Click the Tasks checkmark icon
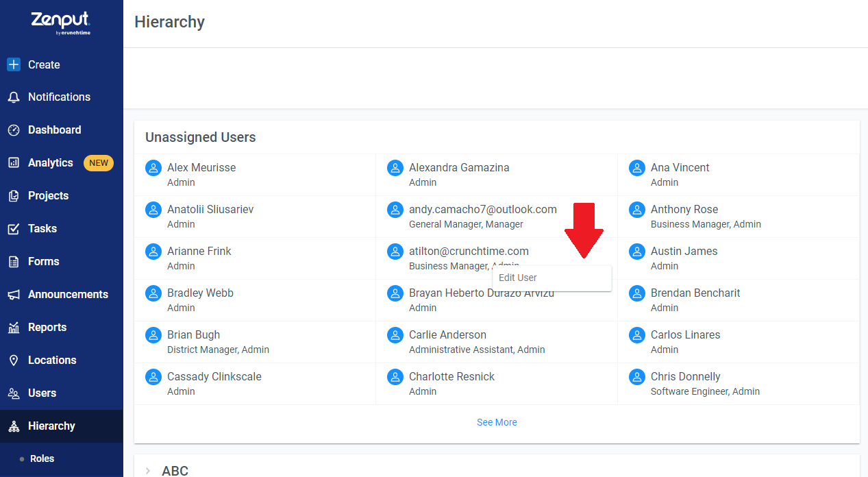The height and width of the screenshot is (477, 868). pyautogui.click(x=14, y=229)
